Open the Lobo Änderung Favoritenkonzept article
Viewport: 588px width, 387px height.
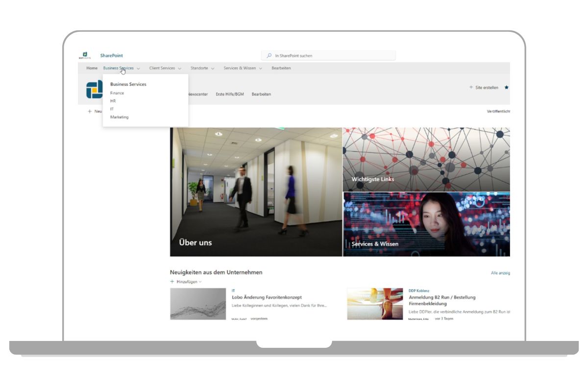pyautogui.click(x=267, y=297)
